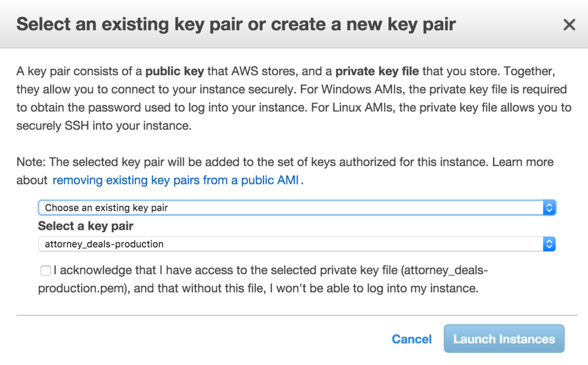The height and width of the screenshot is (365, 588).
Task: Click arrows on 'Choose an existing key pair' selector
Action: point(549,208)
